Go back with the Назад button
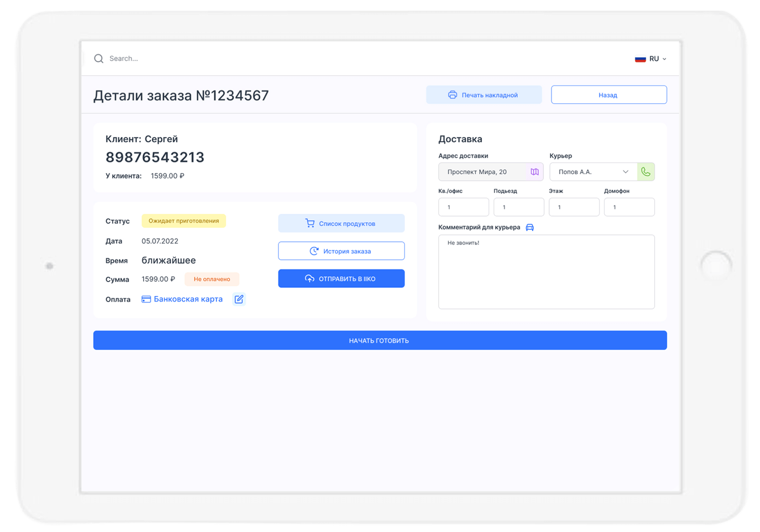 click(x=609, y=95)
